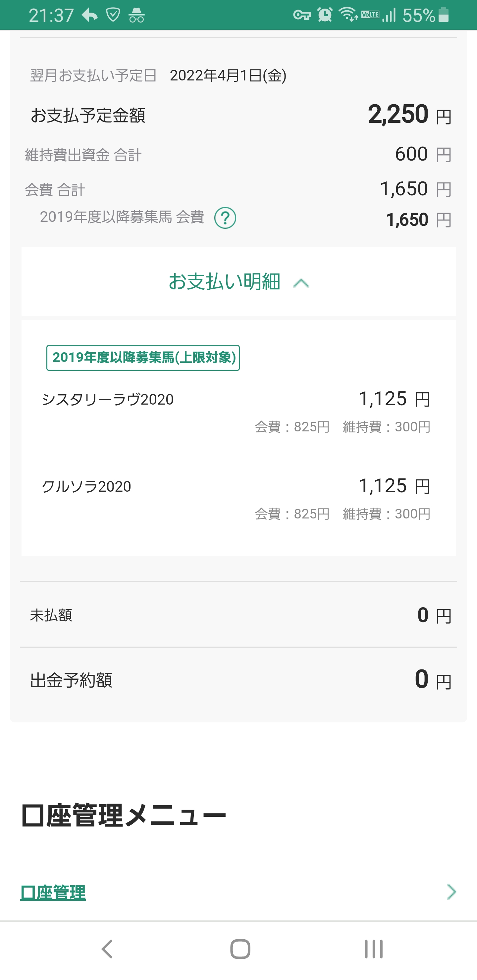Tap the 2,250 円 payment amount

[409, 115]
